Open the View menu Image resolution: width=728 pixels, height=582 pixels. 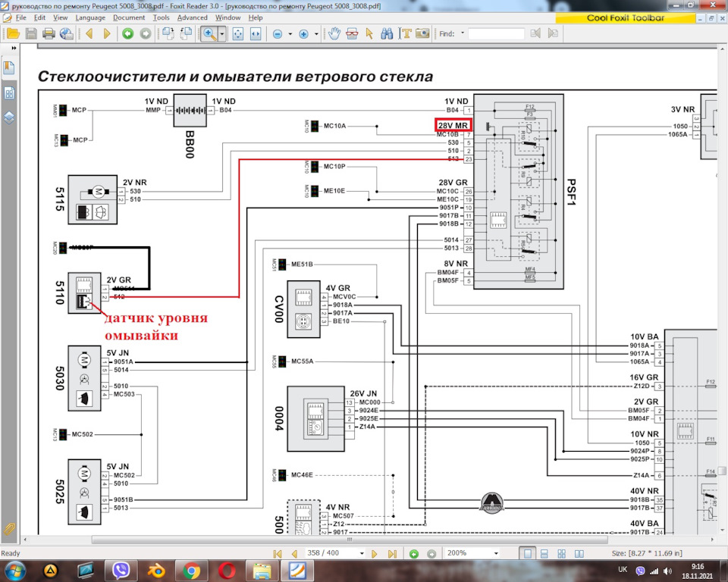coord(61,17)
